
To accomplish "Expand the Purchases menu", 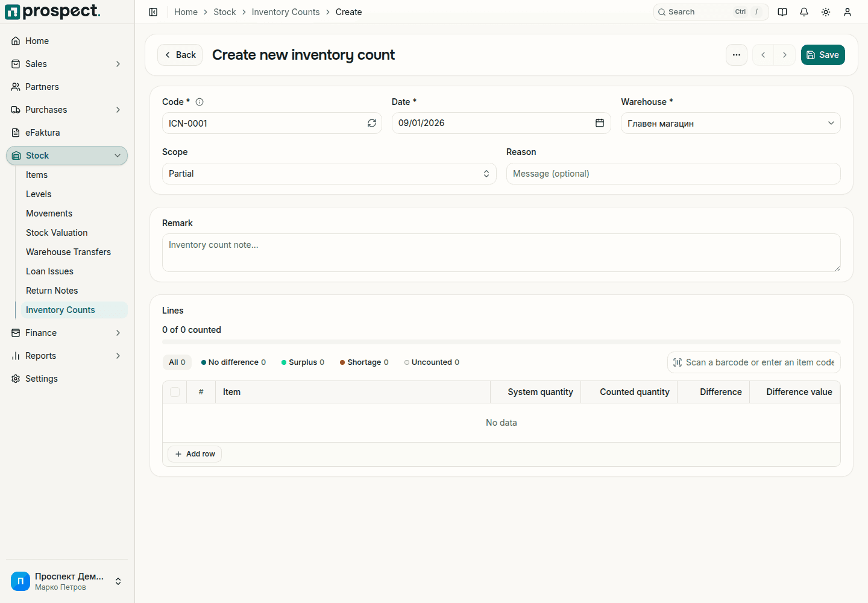I will [67, 110].
